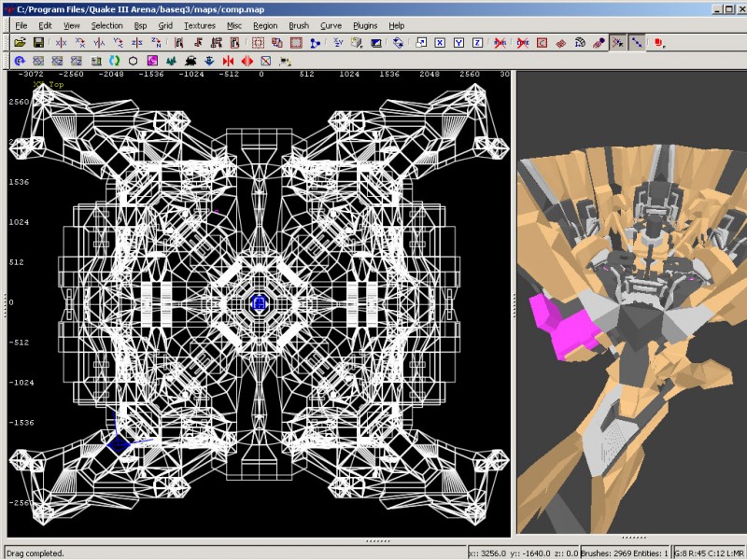Rotate selection around the X axis
747x560 pixels.
click(x=80, y=43)
